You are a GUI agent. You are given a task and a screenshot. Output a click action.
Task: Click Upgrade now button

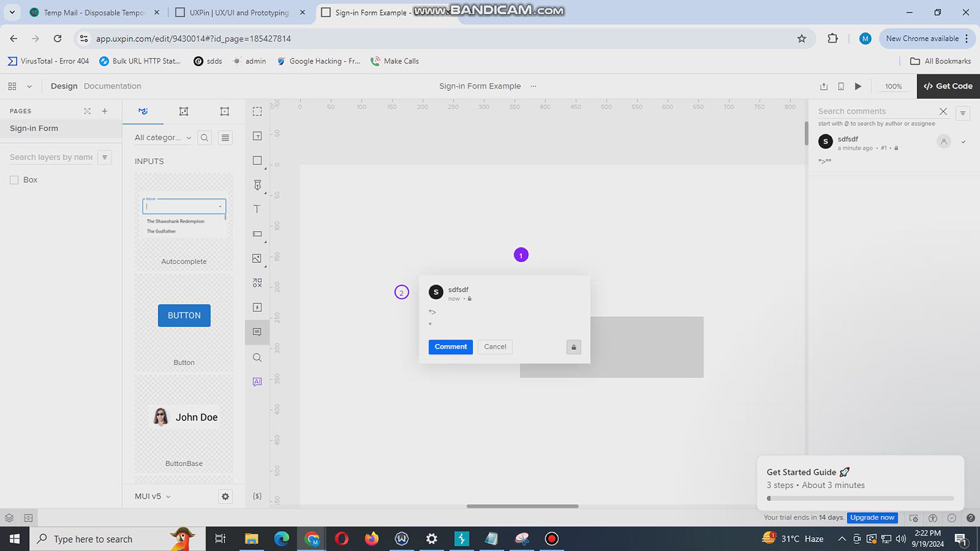(x=872, y=517)
